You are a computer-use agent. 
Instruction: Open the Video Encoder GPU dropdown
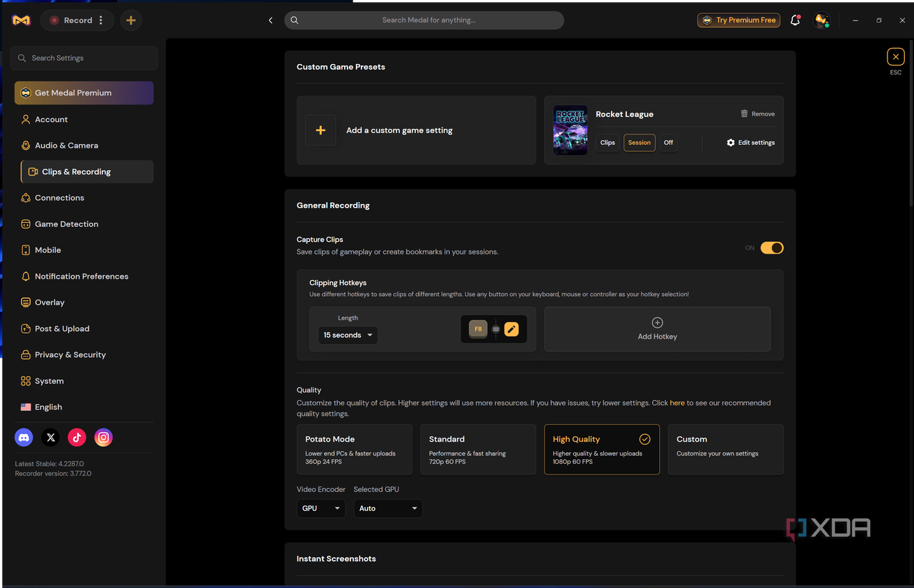pos(321,509)
